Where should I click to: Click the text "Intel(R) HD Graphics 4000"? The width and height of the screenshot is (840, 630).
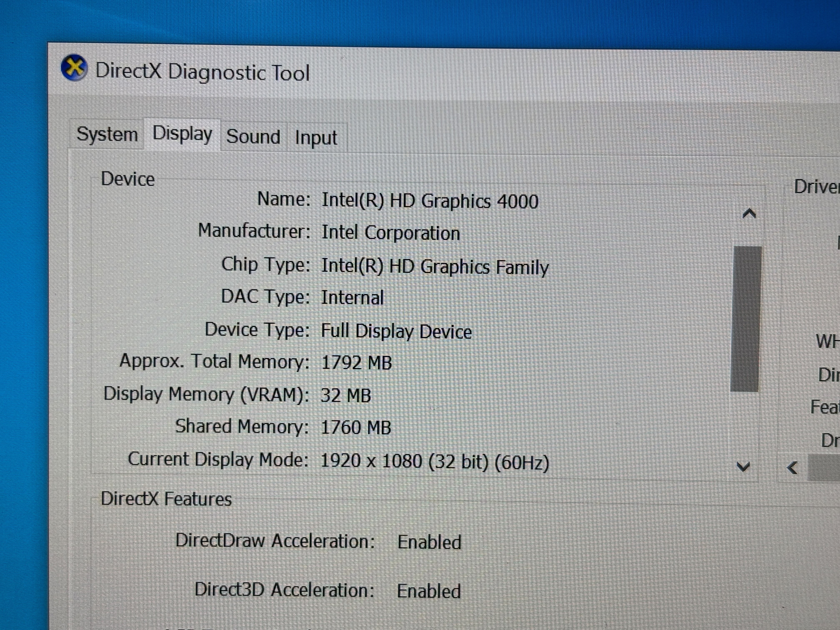pyautogui.click(x=430, y=200)
